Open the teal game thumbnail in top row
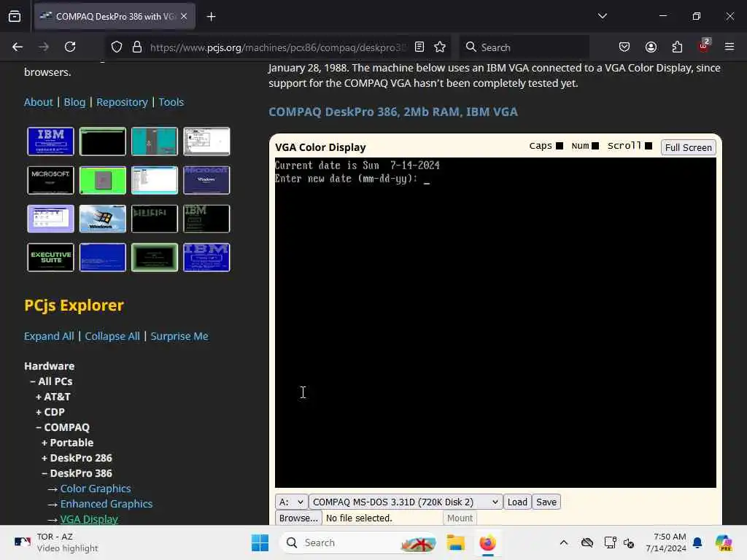Screen dimensions: 747x560 (155, 141)
